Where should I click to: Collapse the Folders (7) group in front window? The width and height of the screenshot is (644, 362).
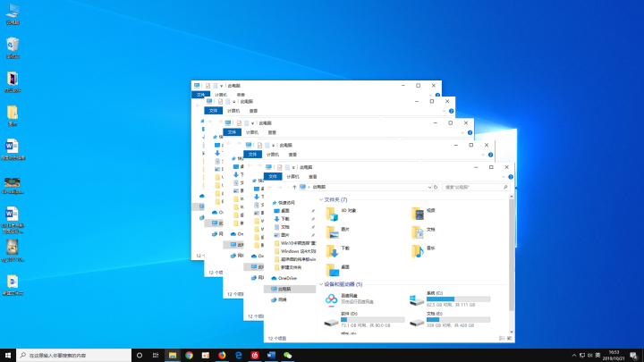321,200
